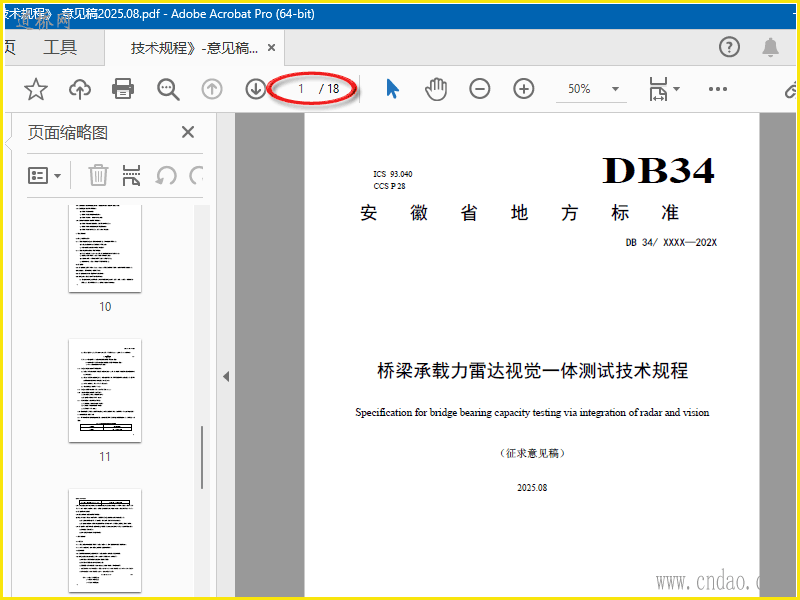
Task: Open find text magnifier icon
Action: coord(168,89)
